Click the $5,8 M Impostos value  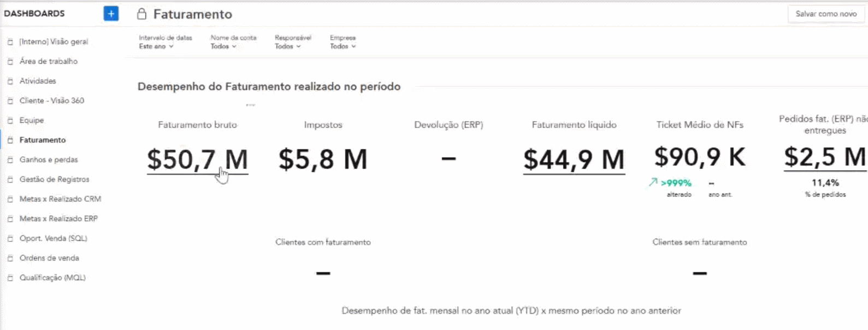click(x=323, y=160)
